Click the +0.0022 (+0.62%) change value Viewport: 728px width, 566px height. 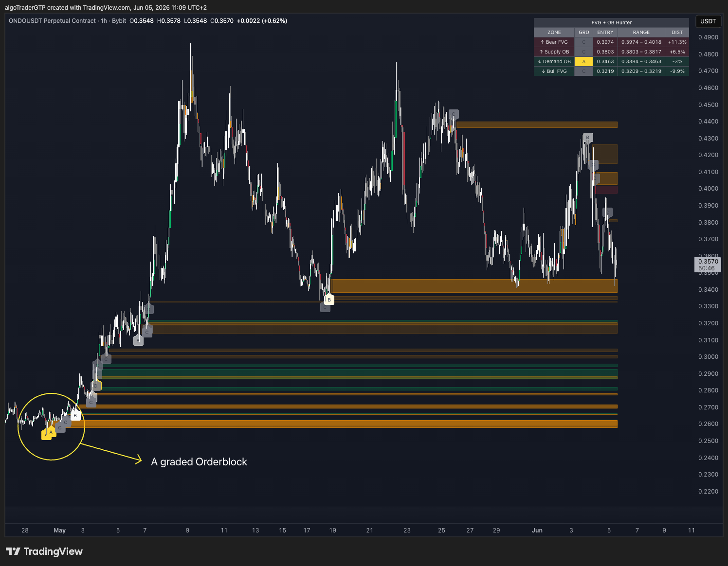(x=262, y=21)
